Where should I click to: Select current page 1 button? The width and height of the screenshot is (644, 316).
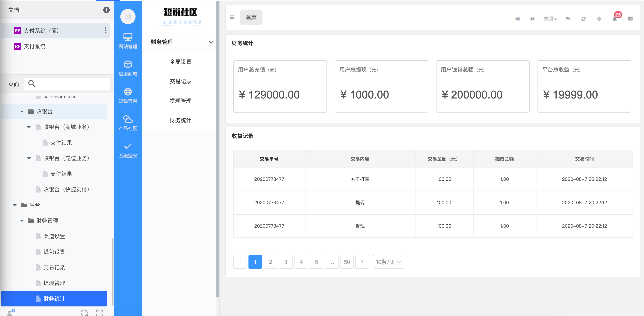(x=255, y=262)
